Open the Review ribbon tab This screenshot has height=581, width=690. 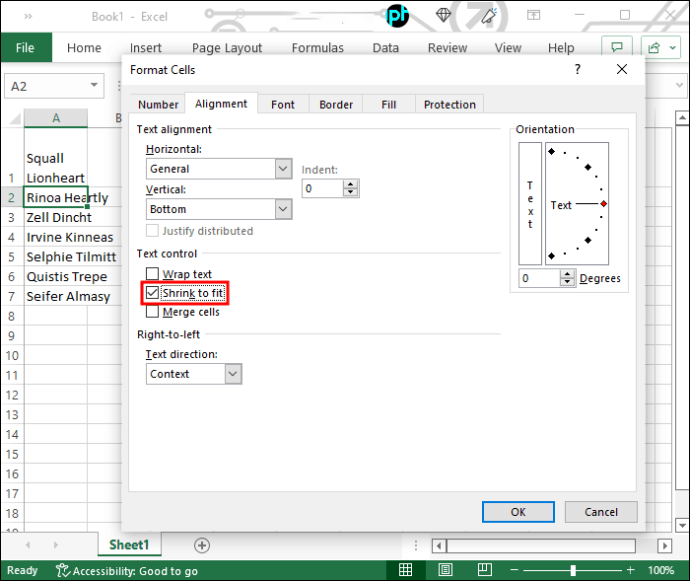pyautogui.click(x=447, y=48)
